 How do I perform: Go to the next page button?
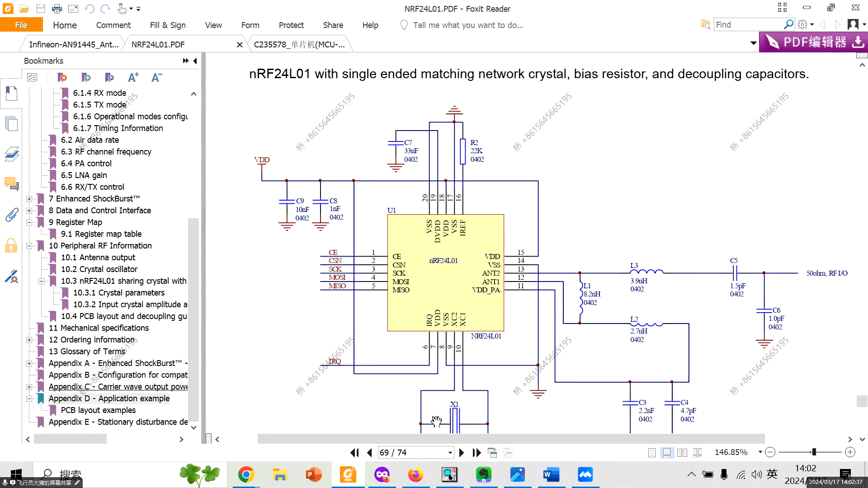[x=462, y=452]
